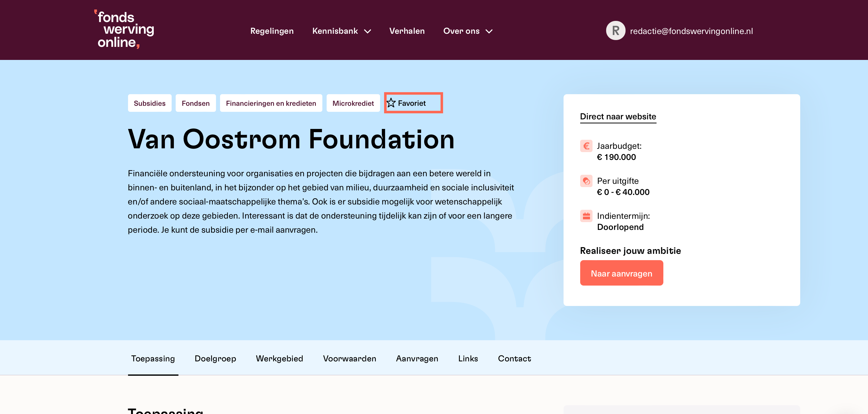
Task: Click the Per uitgifte coins icon
Action: 586,181
